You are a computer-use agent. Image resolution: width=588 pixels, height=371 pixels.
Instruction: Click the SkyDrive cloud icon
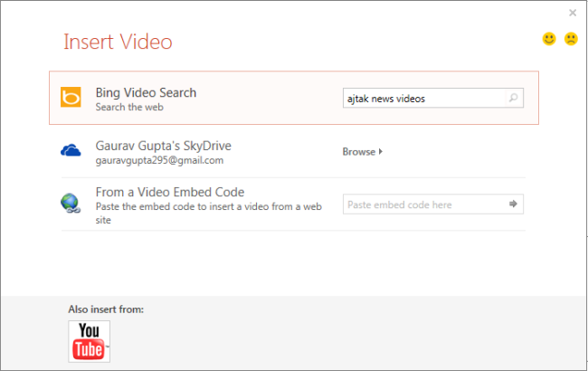tap(71, 150)
